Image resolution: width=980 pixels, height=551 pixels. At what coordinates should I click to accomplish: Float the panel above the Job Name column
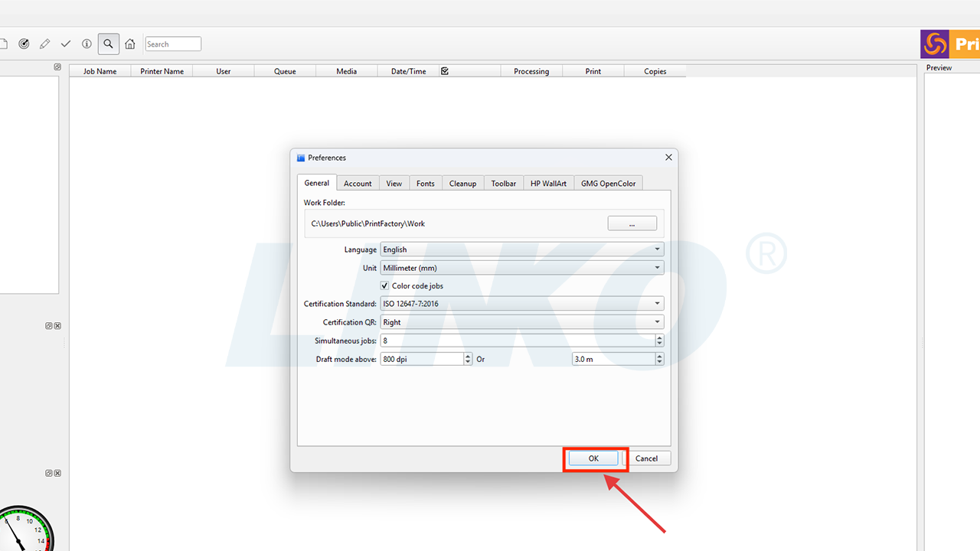tap(57, 67)
